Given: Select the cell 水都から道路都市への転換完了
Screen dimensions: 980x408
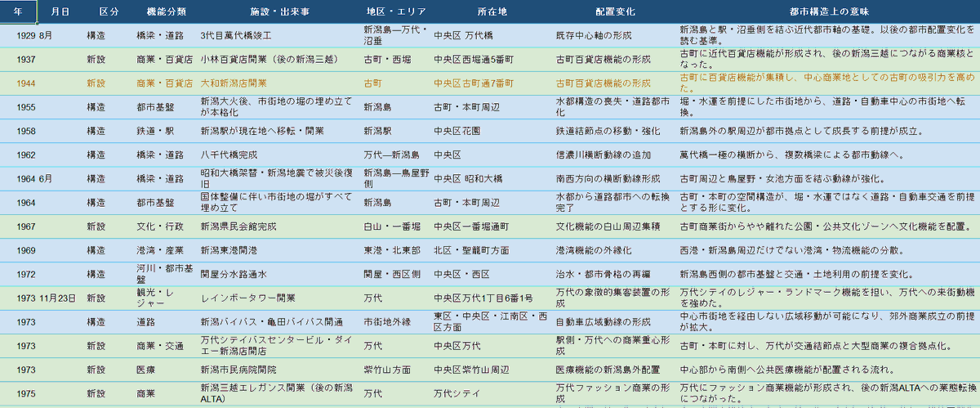Looking at the screenshot, I should click(615, 202).
